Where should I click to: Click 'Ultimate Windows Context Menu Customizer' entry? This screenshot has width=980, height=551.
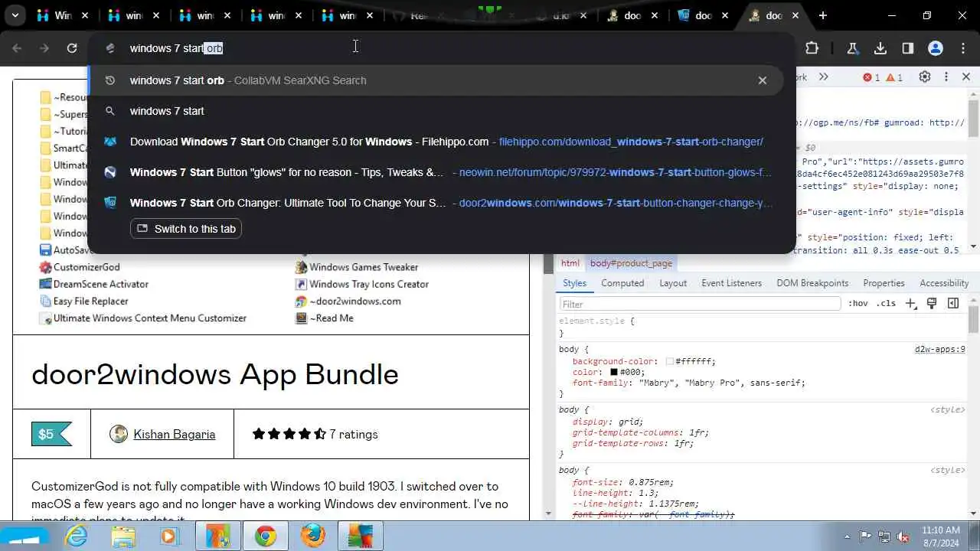coord(150,318)
